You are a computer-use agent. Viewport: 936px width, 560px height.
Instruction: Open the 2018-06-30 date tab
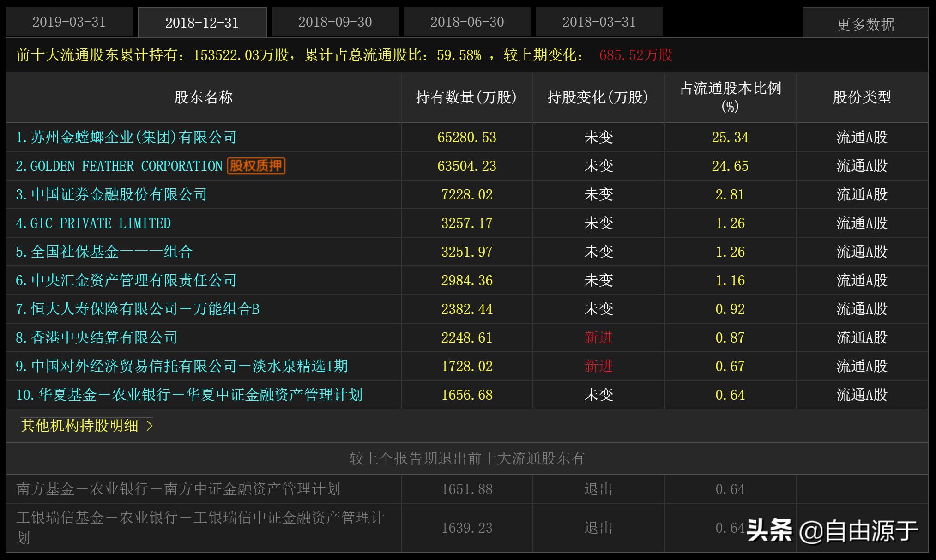point(468,21)
